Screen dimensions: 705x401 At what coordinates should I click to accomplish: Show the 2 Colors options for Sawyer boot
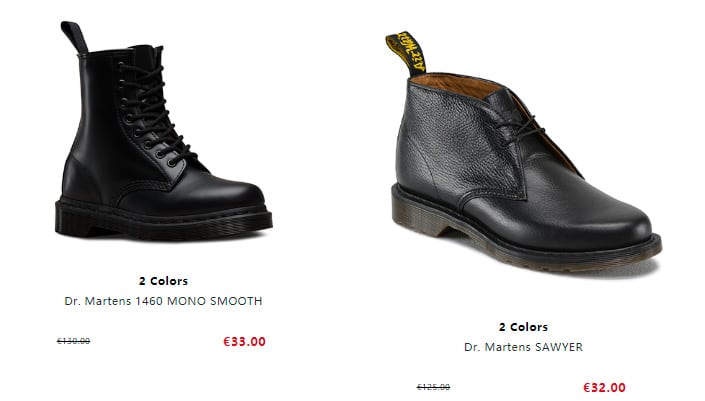pos(523,327)
